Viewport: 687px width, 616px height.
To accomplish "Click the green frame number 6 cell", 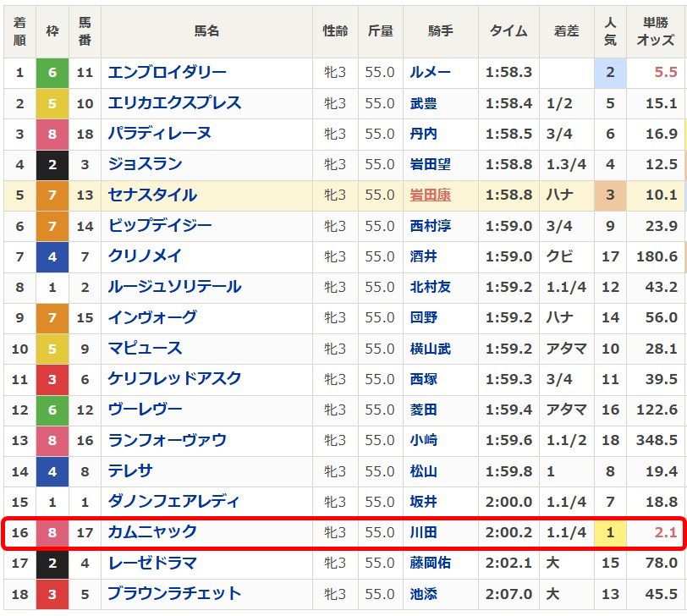I will (51, 72).
